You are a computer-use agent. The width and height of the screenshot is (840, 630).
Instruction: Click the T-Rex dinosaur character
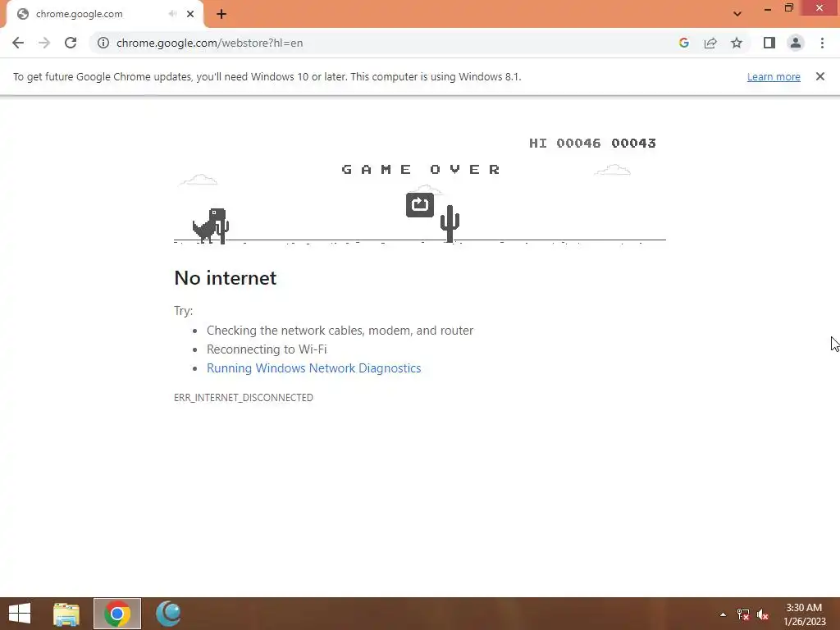(209, 226)
